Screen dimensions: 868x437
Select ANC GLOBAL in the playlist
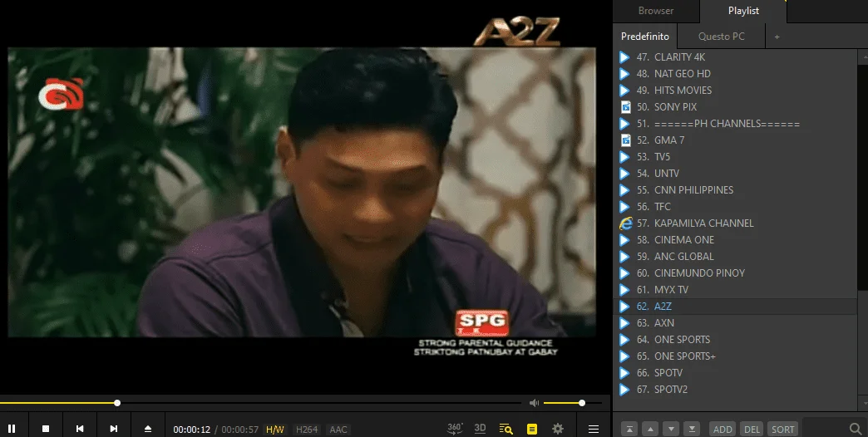coord(735,256)
